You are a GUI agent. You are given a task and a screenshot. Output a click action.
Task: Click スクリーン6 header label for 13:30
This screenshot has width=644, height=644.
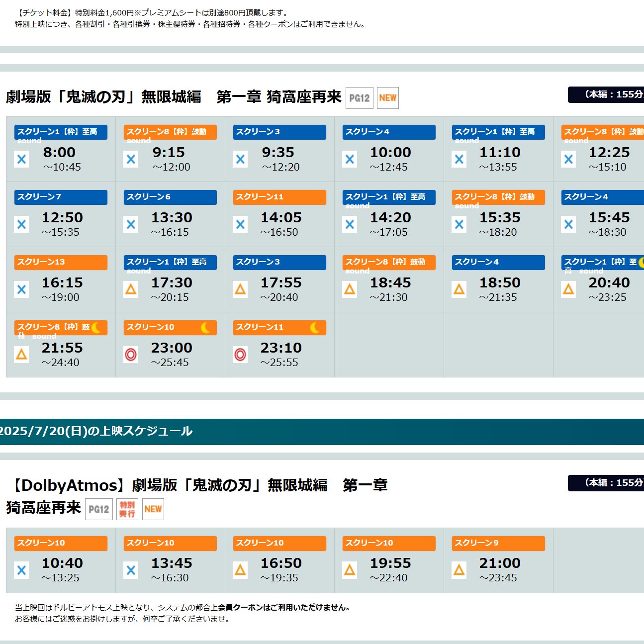[x=170, y=197]
